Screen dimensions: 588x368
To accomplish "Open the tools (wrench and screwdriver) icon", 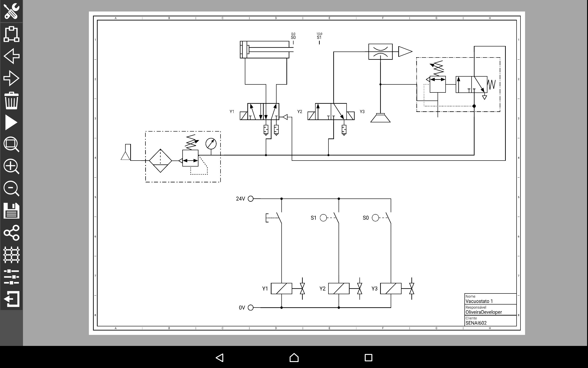I will coord(11,11).
